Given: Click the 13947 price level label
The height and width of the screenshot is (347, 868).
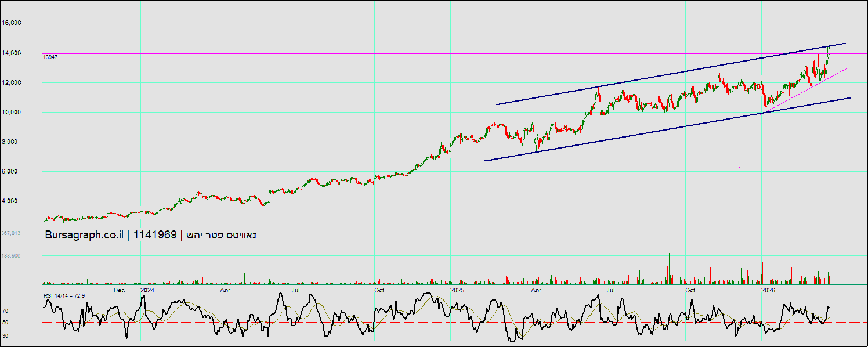Looking at the screenshot, I should 50,57.
